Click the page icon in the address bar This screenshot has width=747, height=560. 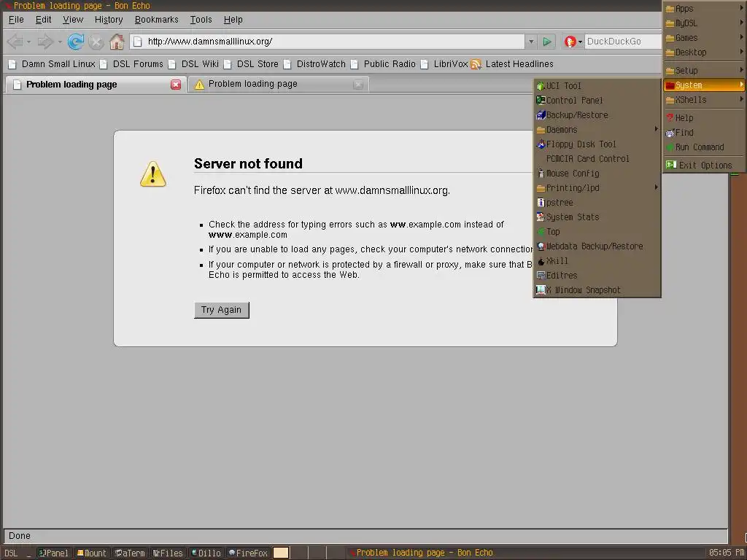tap(138, 42)
